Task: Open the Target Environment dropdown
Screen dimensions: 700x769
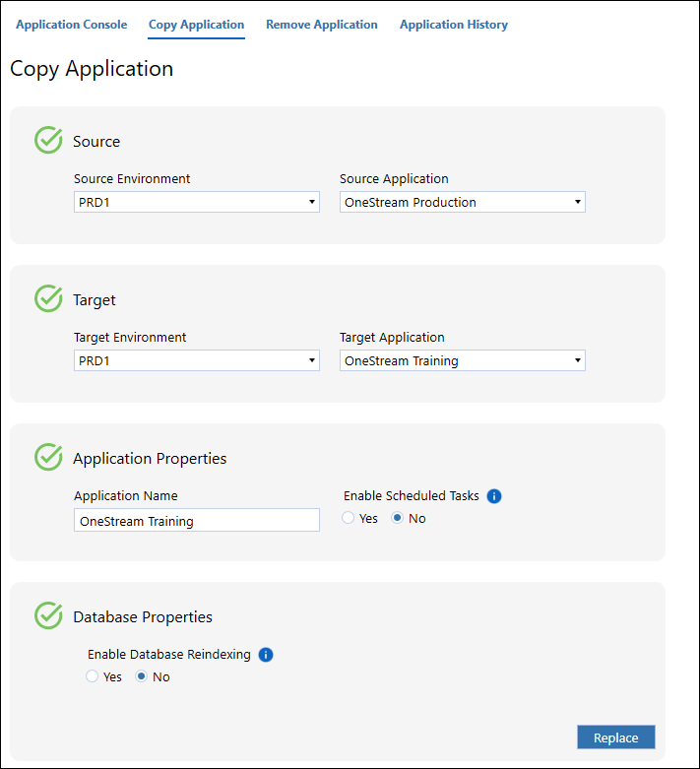Action: [197, 360]
